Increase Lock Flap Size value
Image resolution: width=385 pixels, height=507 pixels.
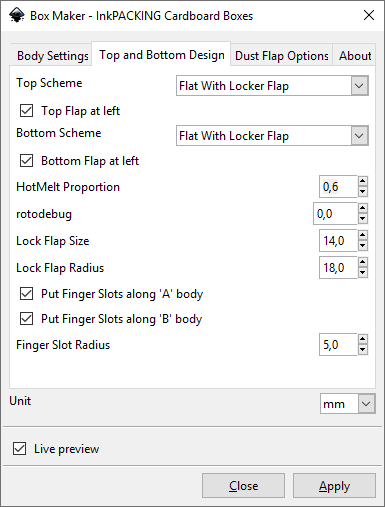[363, 235]
